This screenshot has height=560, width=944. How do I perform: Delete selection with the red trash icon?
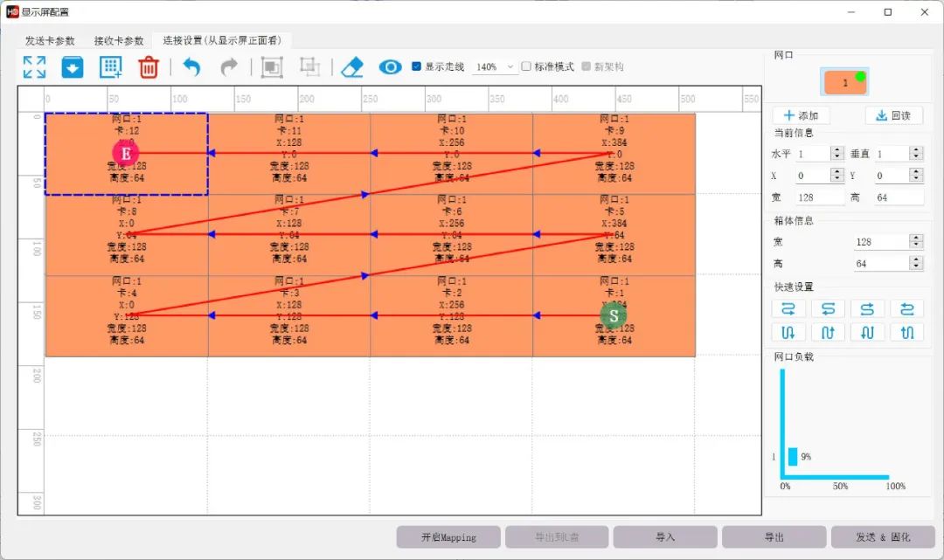(x=148, y=66)
